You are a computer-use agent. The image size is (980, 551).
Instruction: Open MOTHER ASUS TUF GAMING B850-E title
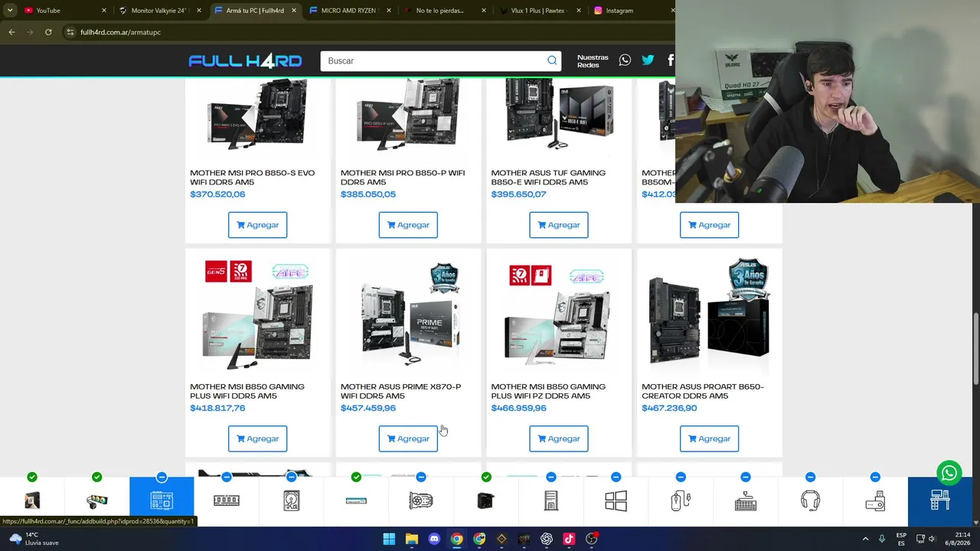click(x=548, y=178)
